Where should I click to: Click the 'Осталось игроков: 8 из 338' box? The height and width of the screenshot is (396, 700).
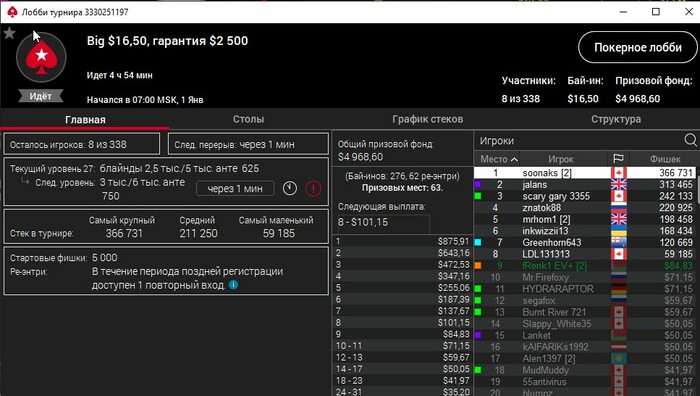point(82,144)
